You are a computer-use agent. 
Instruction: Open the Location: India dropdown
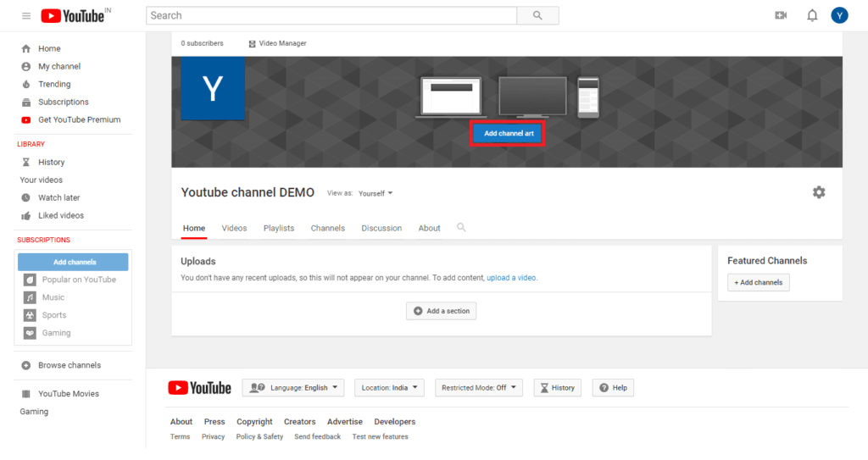[390, 387]
